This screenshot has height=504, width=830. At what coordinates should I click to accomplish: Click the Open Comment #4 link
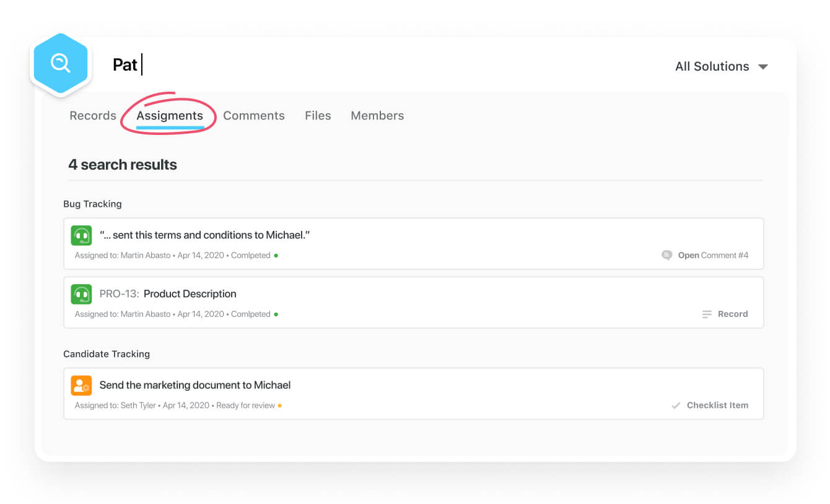713,255
